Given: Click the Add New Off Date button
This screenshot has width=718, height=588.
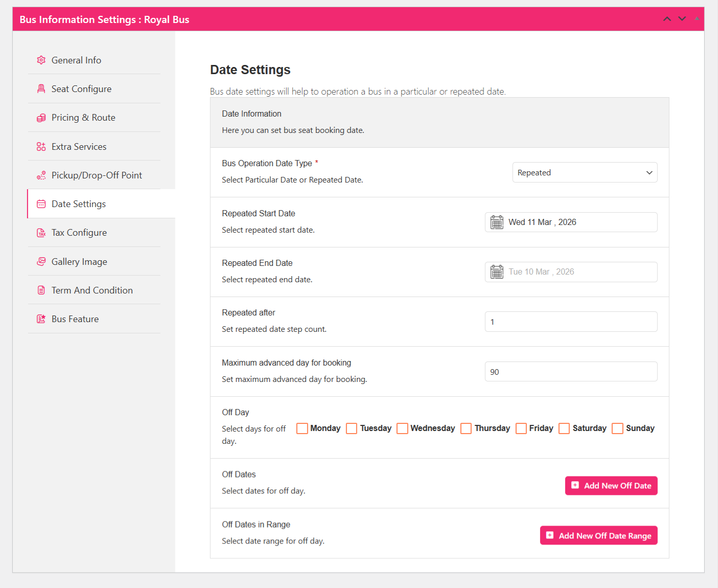Looking at the screenshot, I should click(x=611, y=486).
